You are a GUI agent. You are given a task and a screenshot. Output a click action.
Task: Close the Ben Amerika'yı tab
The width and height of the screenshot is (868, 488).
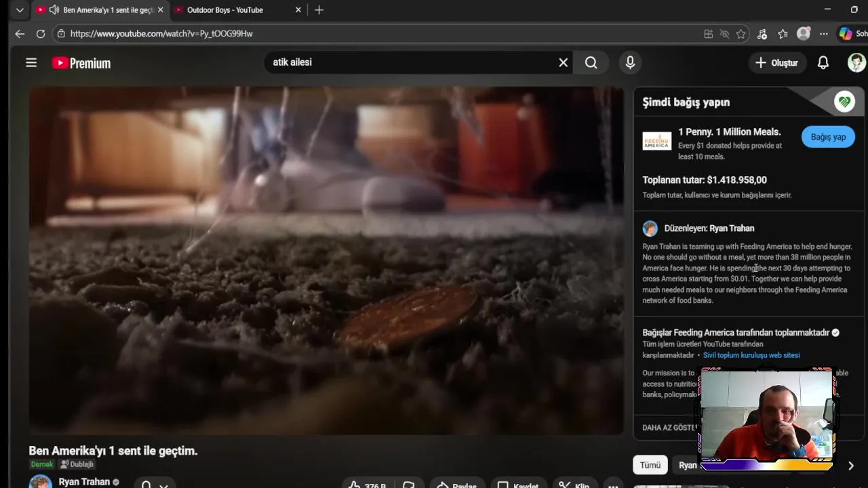pos(160,10)
